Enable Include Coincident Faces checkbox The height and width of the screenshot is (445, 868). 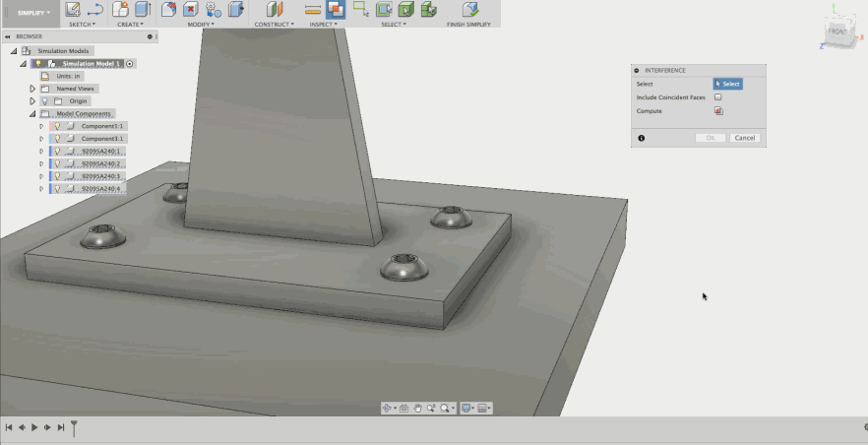pos(718,97)
